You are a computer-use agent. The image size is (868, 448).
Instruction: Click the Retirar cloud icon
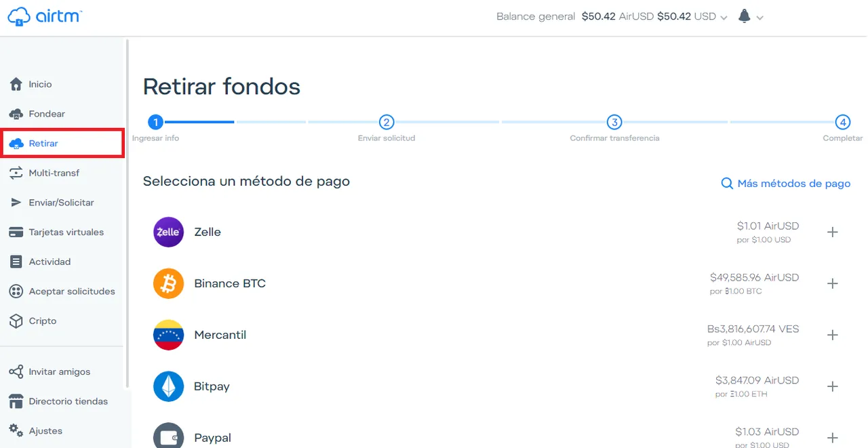[x=16, y=143]
